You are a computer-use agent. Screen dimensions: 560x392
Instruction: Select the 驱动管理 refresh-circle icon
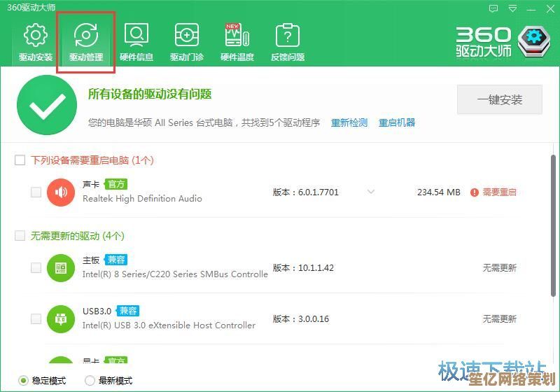point(85,35)
